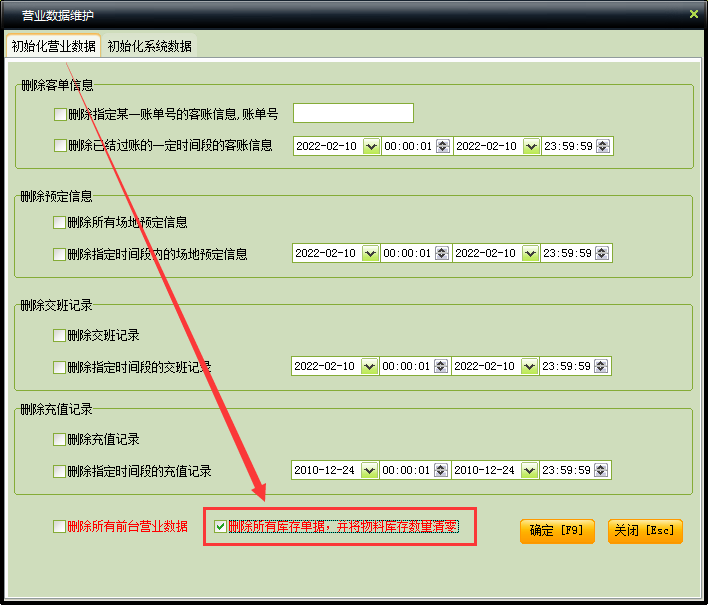The image size is (708, 605).
Task: Enable the 删除交班记录 checkbox
Action: 59,335
